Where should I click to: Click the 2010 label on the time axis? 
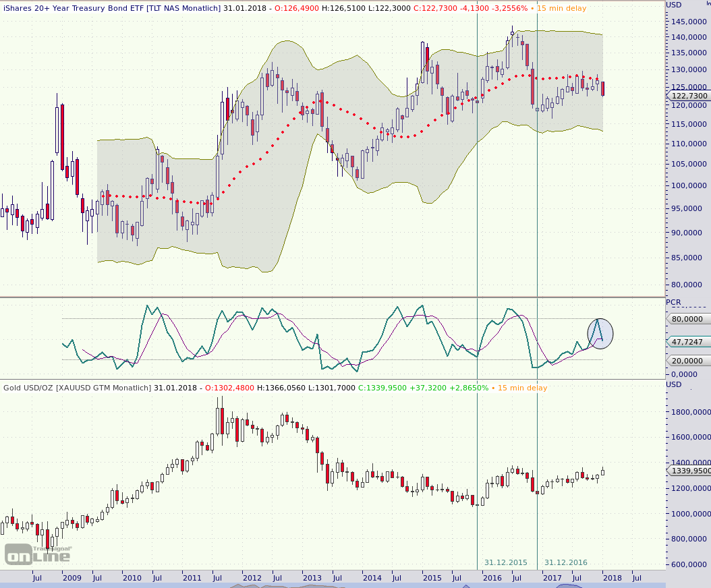[132, 578]
